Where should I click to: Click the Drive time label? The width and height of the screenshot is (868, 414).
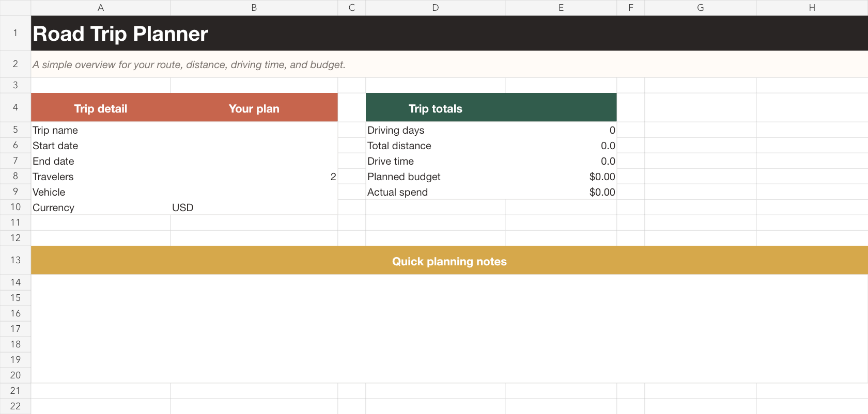click(436, 161)
